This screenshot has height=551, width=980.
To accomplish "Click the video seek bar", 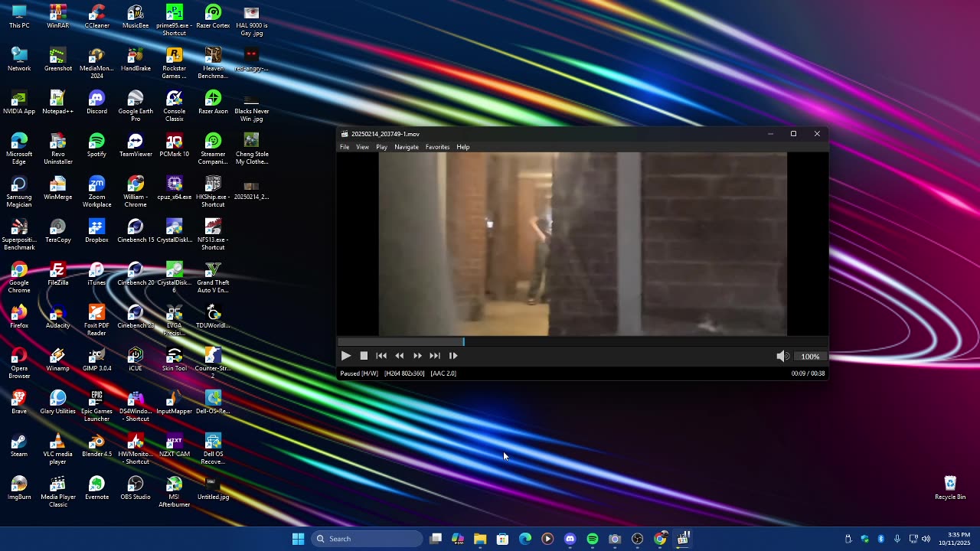I will tap(582, 341).
